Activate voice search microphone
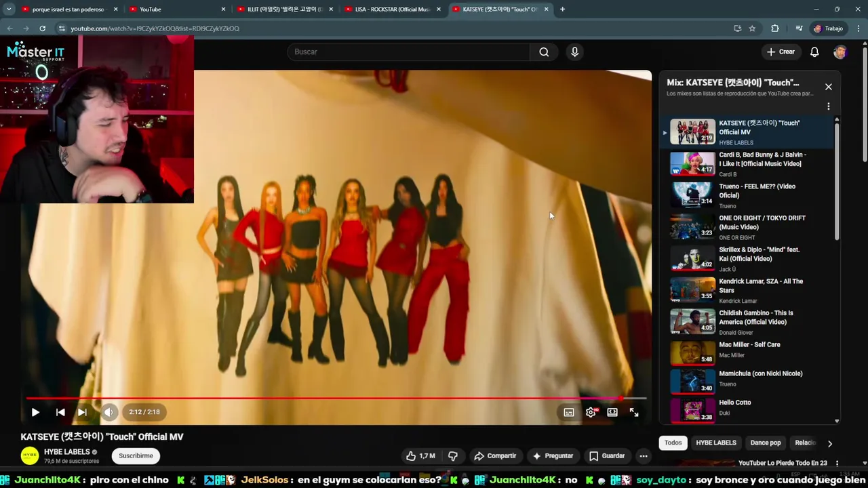 (x=574, y=52)
